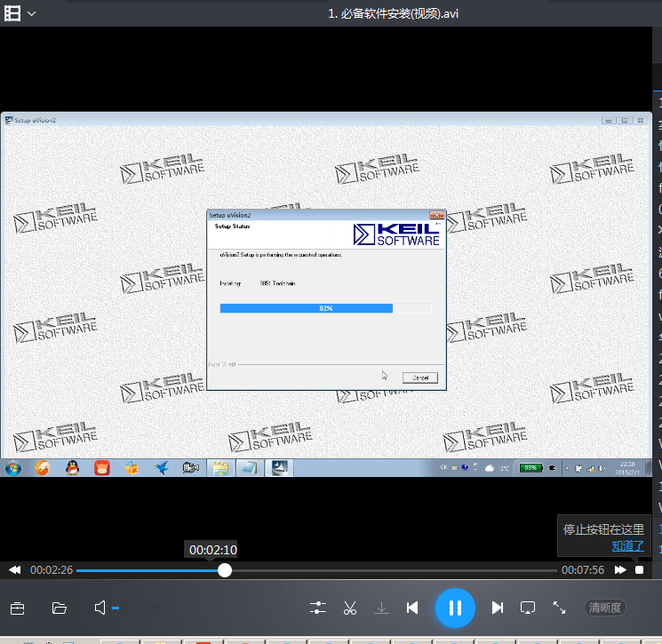
Task: Skip to the previous video
Action: [x=412, y=608]
